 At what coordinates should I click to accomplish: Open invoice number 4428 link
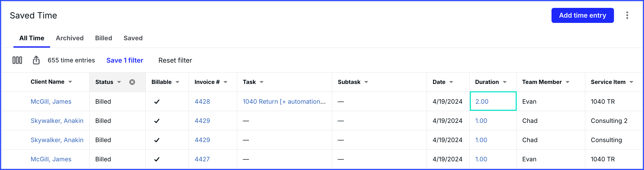pyautogui.click(x=202, y=102)
